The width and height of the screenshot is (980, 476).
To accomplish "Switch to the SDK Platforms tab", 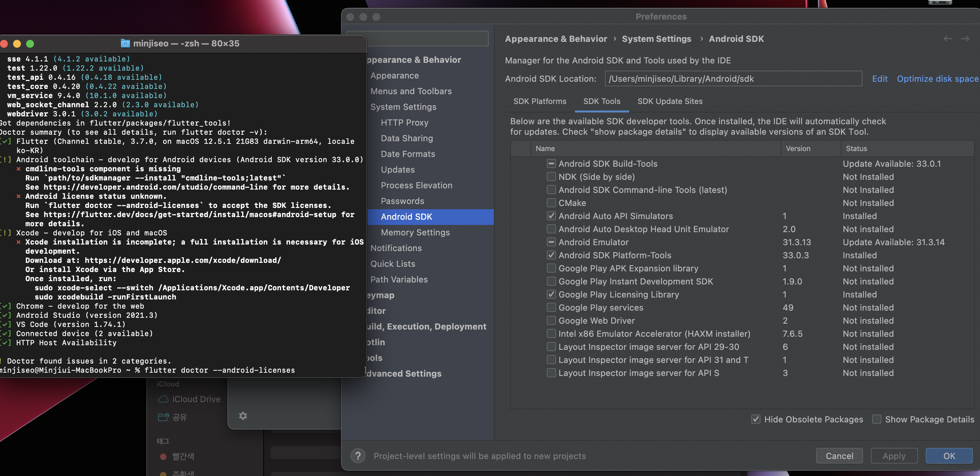I will point(539,101).
